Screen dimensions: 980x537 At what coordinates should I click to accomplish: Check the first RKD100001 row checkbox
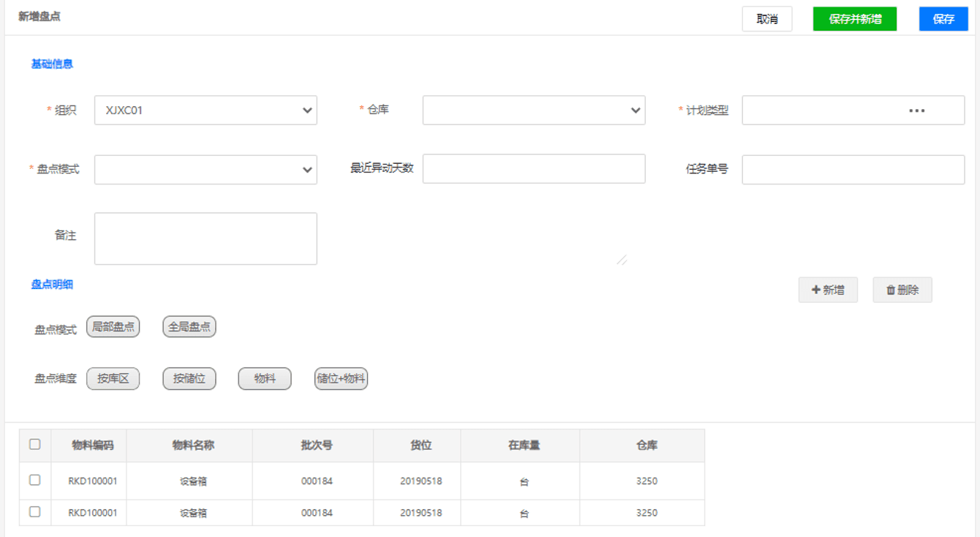[35, 480]
